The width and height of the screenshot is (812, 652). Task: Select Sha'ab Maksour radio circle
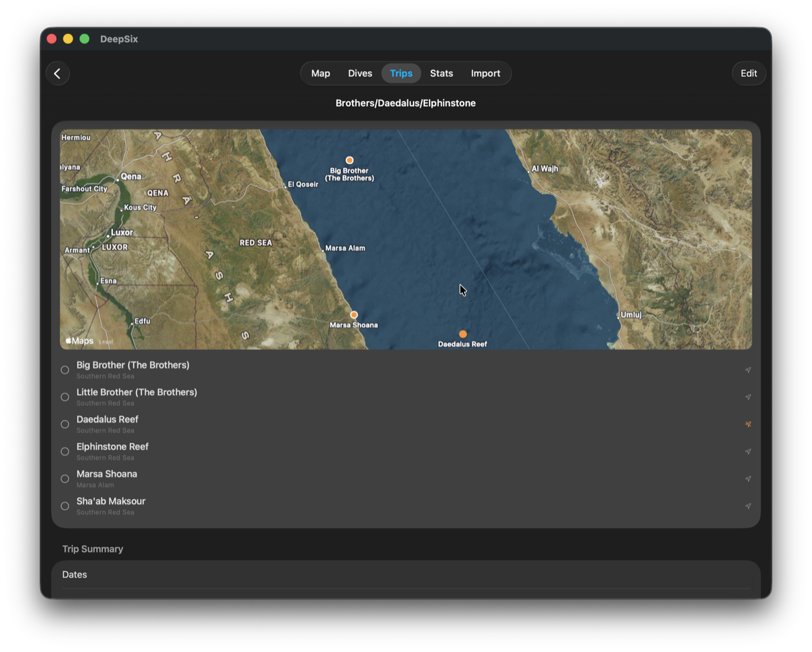(65, 506)
